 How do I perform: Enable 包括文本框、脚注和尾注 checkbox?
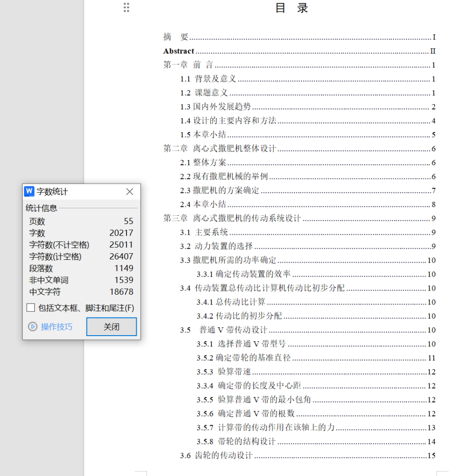point(31,307)
